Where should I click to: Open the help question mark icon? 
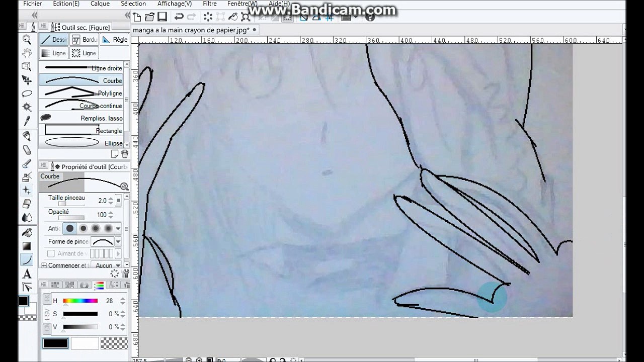370,17
